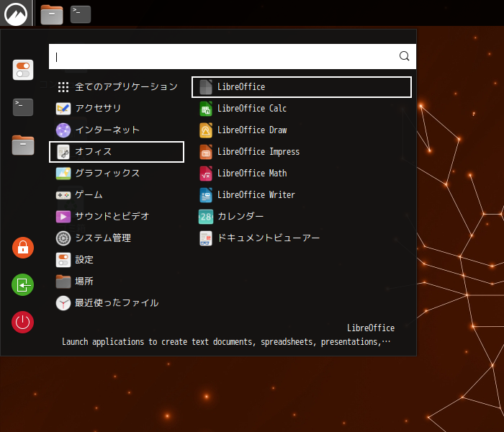Select the 全てのアプリケーション category label

(126, 87)
